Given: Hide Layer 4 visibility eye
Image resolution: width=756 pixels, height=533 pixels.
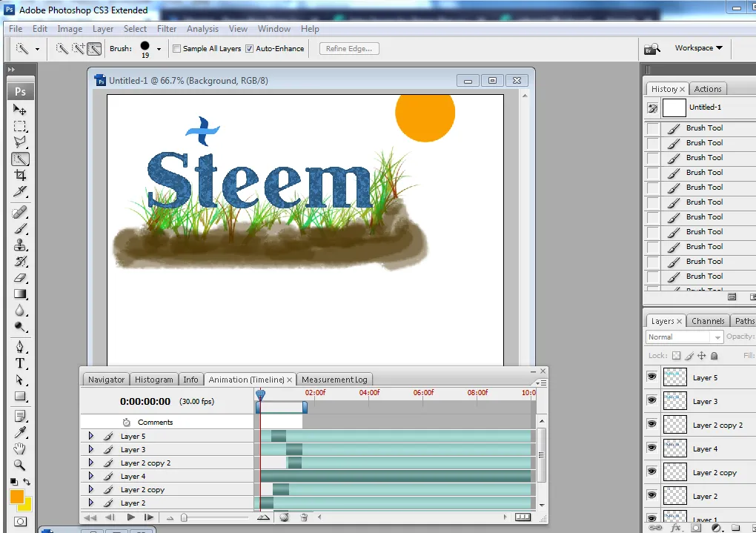Looking at the screenshot, I should (x=651, y=448).
